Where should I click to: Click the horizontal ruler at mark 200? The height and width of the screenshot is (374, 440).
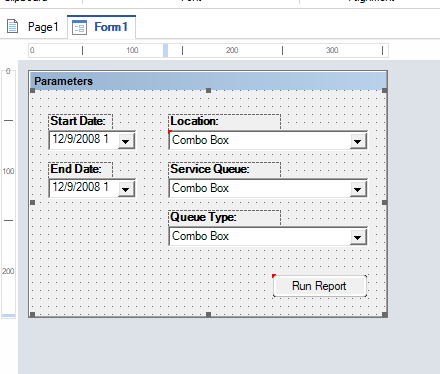pos(232,50)
